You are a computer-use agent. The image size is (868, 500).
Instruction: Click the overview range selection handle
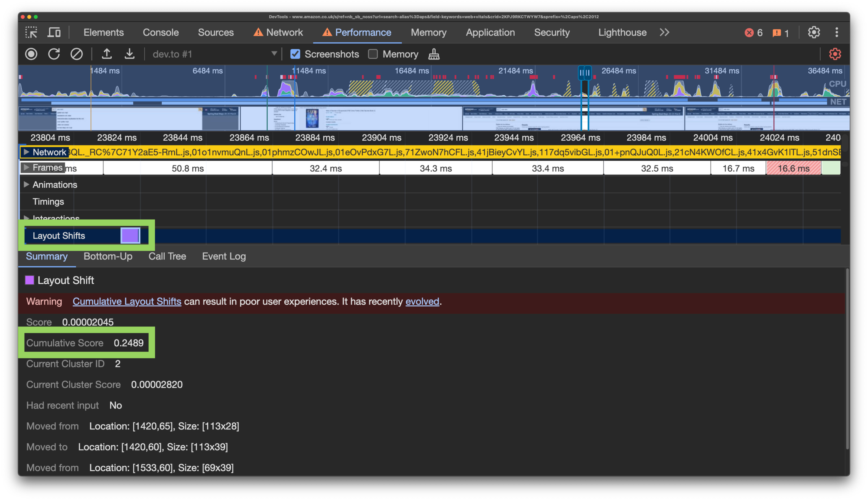coord(585,72)
